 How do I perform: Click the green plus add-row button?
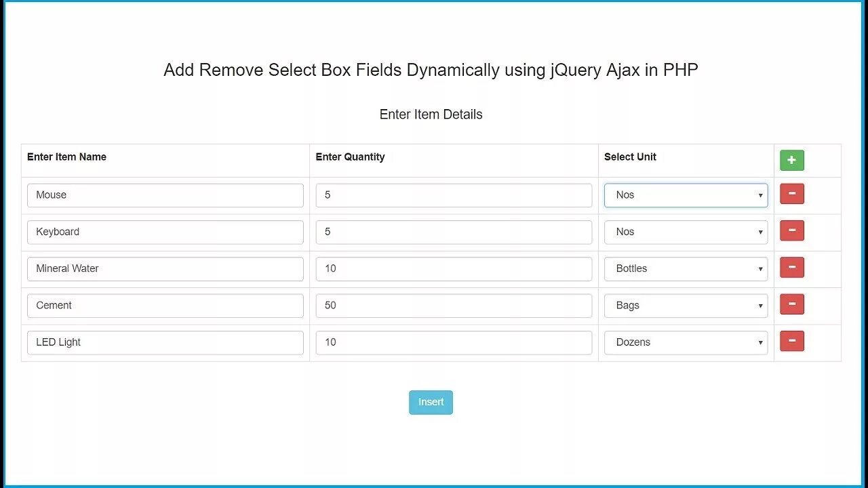[x=791, y=161]
